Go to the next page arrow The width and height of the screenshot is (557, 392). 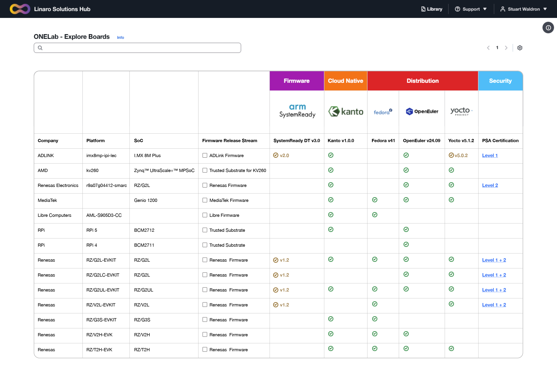pos(506,48)
